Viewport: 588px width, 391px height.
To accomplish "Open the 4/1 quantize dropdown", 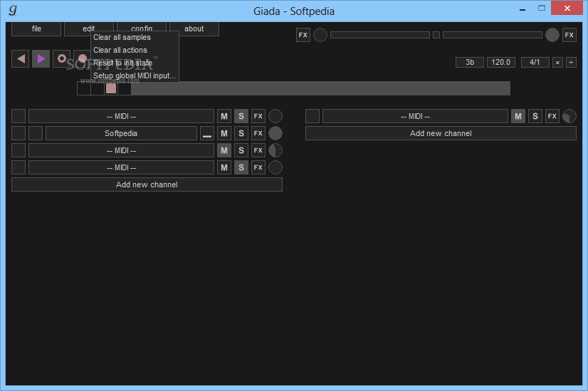I will [535, 62].
